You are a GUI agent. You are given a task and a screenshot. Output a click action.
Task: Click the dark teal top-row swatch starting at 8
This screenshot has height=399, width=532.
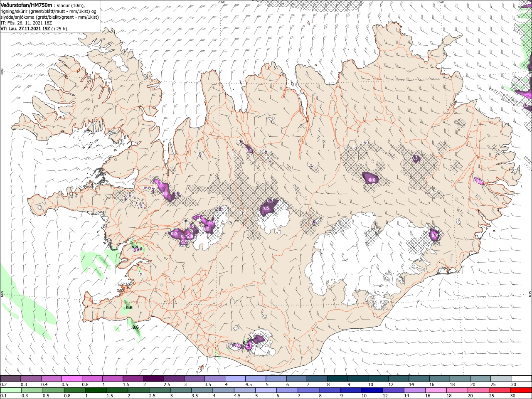tap(337, 379)
